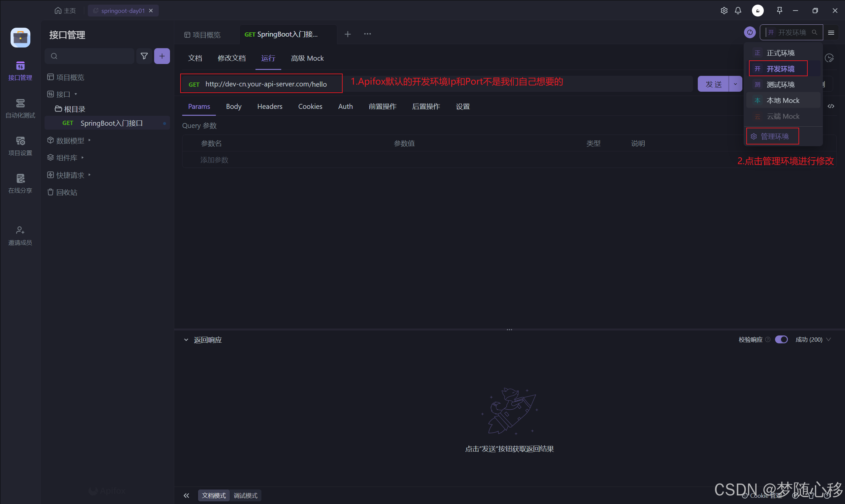Toggle the 校验响应 switch
The width and height of the screenshot is (845, 504).
tap(781, 340)
